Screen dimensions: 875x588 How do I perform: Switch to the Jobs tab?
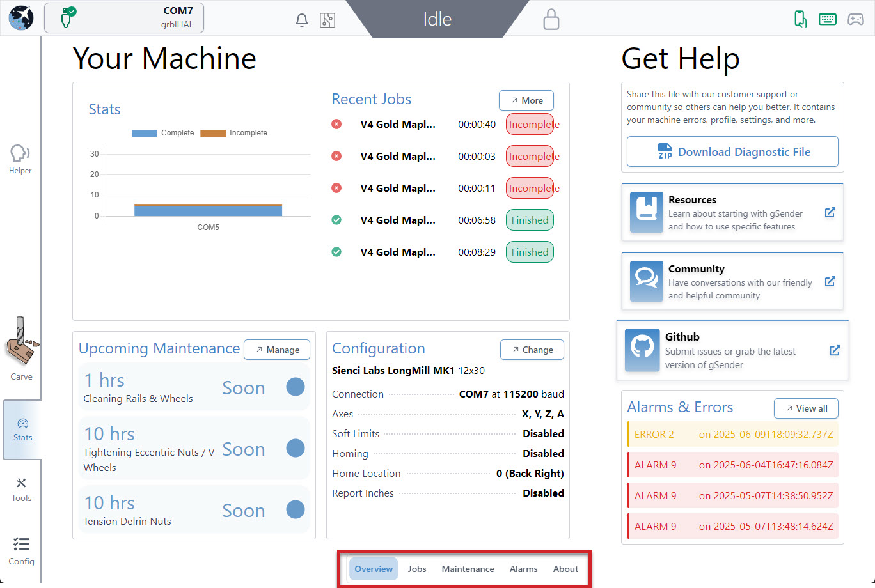pos(417,569)
